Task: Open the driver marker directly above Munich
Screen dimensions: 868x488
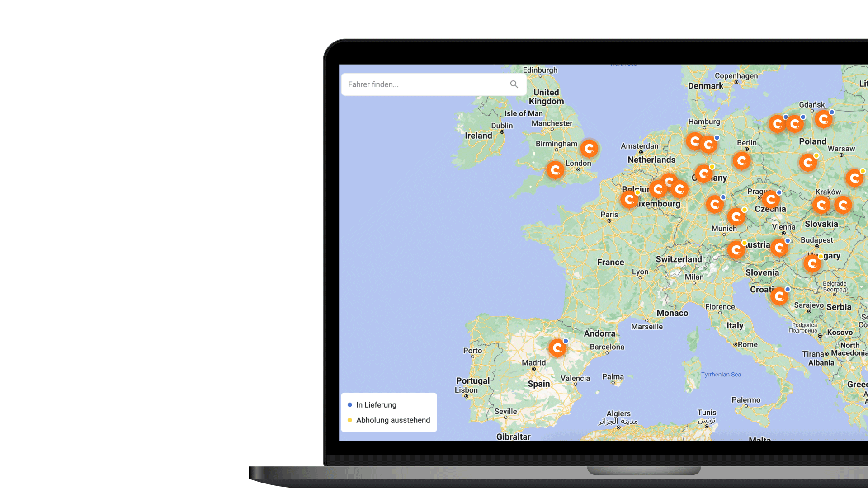Action: coord(736,216)
